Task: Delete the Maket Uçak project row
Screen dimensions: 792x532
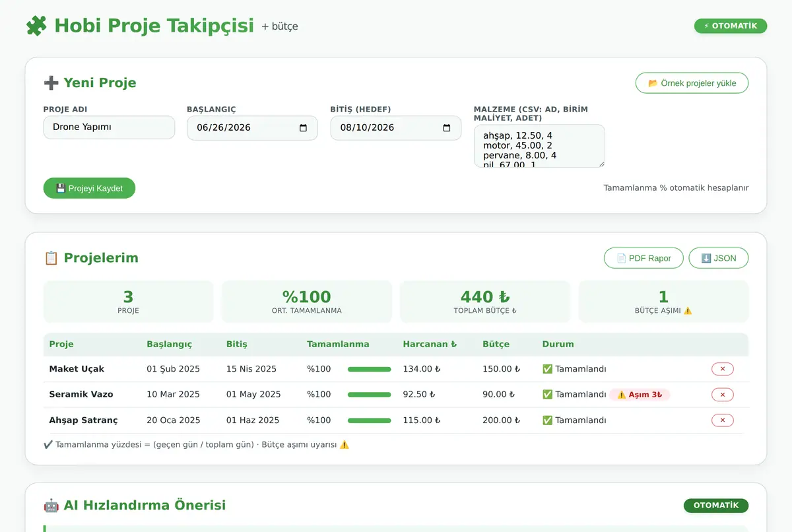Action: [722, 369]
